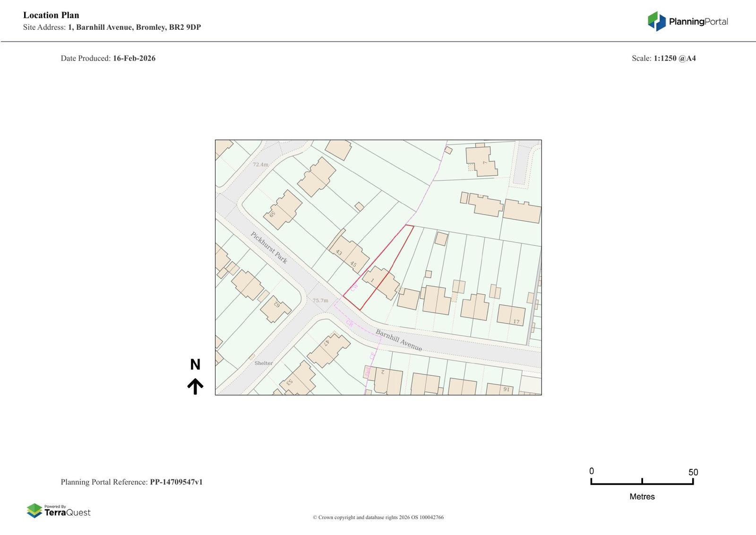Screen dimensions: 756x535
Task: Select the Pickhurst Park street label
Action: click(x=269, y=248)
